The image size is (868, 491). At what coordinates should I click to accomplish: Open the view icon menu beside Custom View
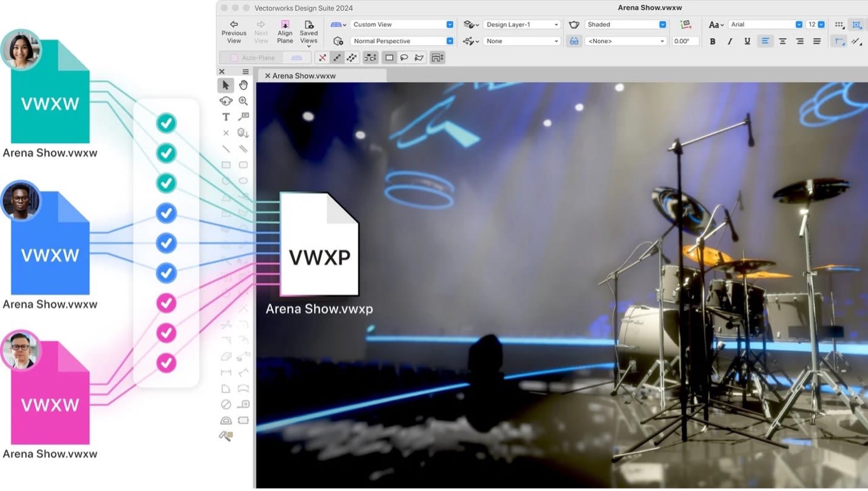[x=338, y=24]
